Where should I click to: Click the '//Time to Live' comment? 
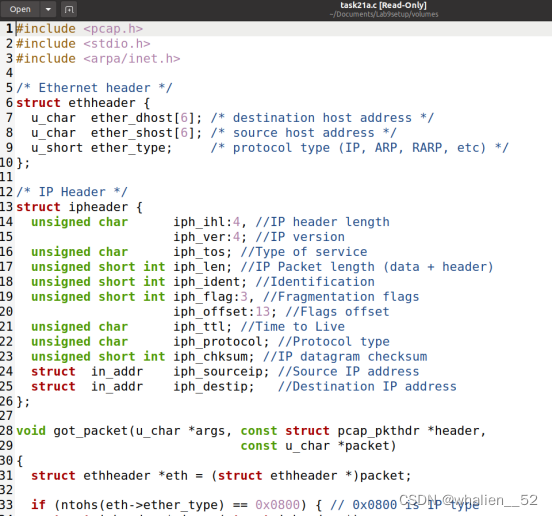click(292, 327)
